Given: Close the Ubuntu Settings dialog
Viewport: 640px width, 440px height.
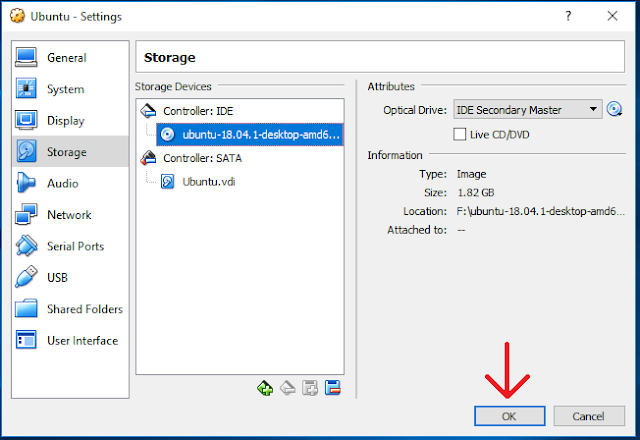Looking at the screenshot, I should pos(612,16).
